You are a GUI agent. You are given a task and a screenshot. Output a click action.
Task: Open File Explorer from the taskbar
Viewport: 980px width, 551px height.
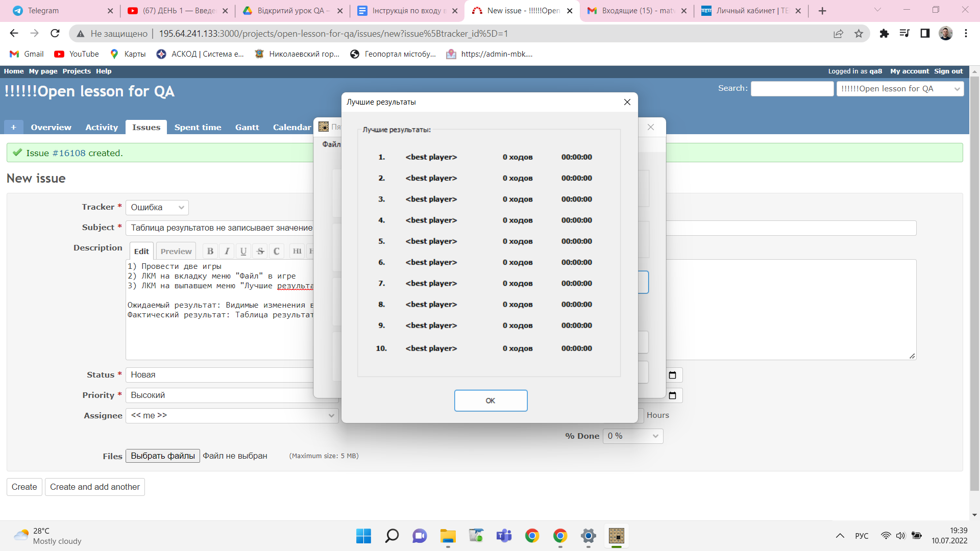coord(448,536)
